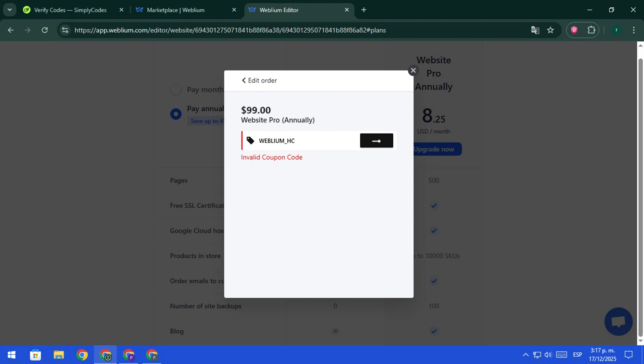644x364 pixels.
Task: Click the scrollbar down arrow
Action: 641,341
